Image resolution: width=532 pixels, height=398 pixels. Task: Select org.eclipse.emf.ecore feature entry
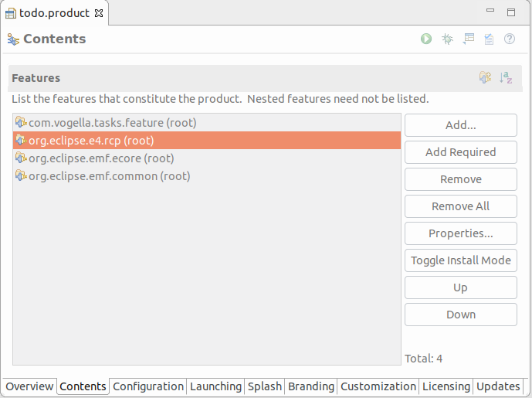[101, 158]
